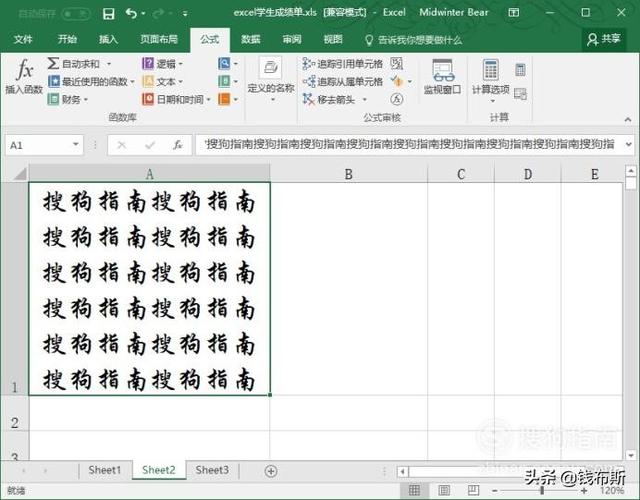Switch to Sheet1 tab
The image size is (640, 500).
104,470
